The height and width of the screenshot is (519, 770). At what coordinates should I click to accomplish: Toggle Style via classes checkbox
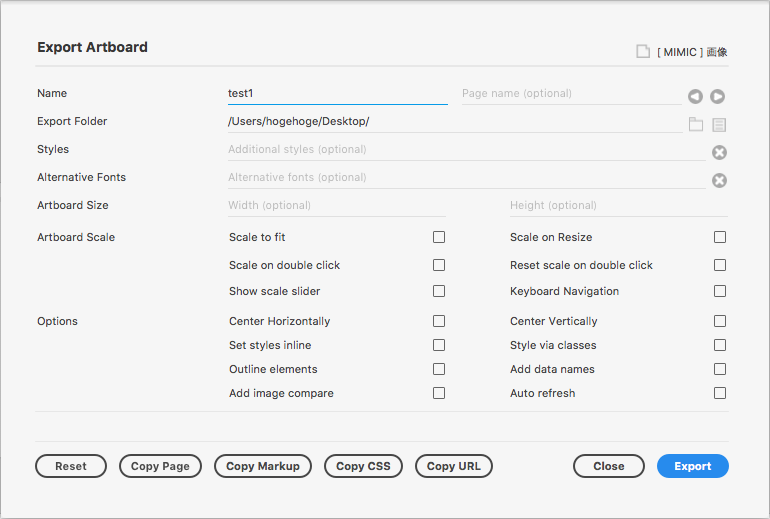(720, 345)
